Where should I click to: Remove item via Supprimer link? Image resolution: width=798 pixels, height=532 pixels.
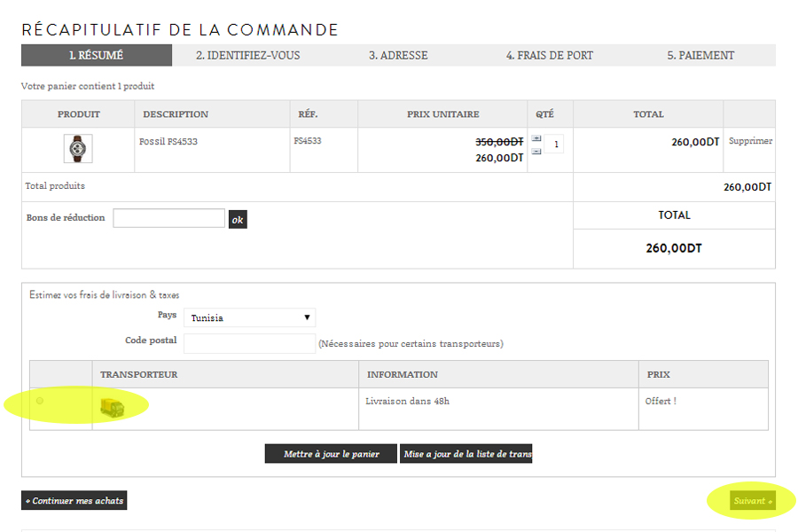click(x=749, y=141)
